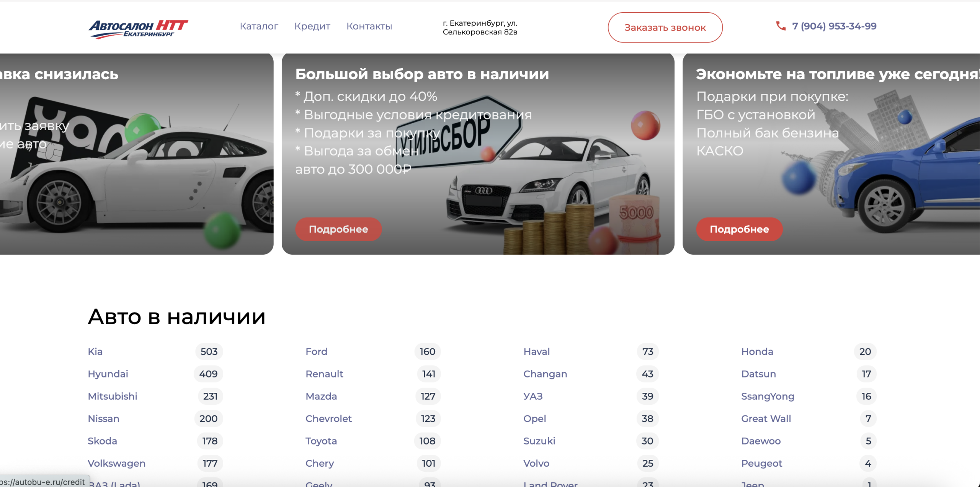
Task: Browse Skoda cars in stock
Action: (x=103, y=441)
